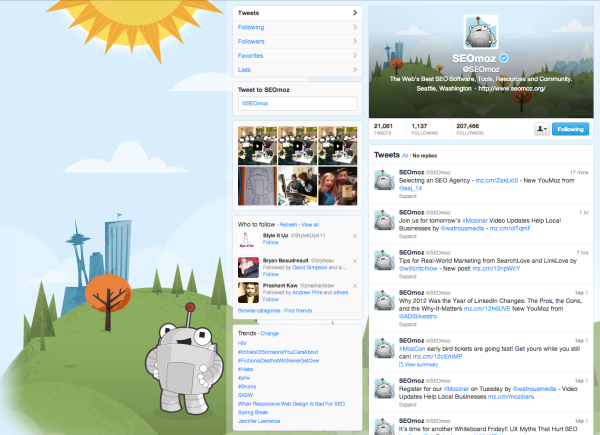Toggle the blue Following button
Screen dimensions: 600x435
click(x=571, y=129)
